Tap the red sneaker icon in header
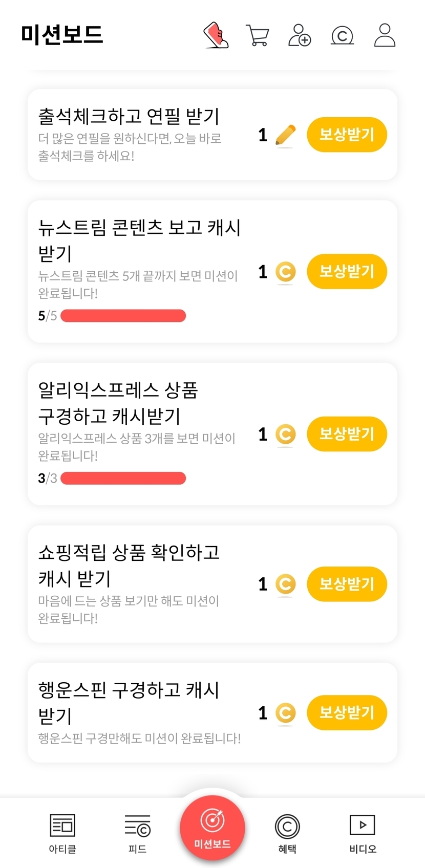The image size is (425, 868). tap(216, 35)
